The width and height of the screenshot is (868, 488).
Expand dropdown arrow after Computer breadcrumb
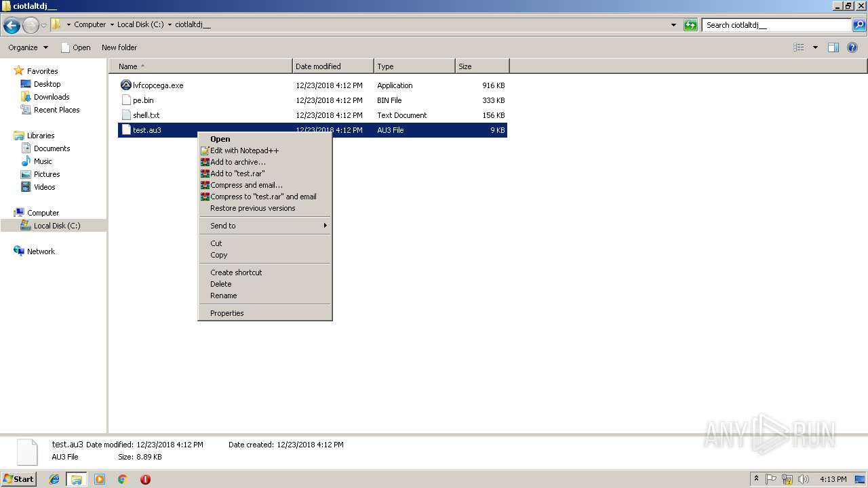pyautogui.click(x=112, y=25)
